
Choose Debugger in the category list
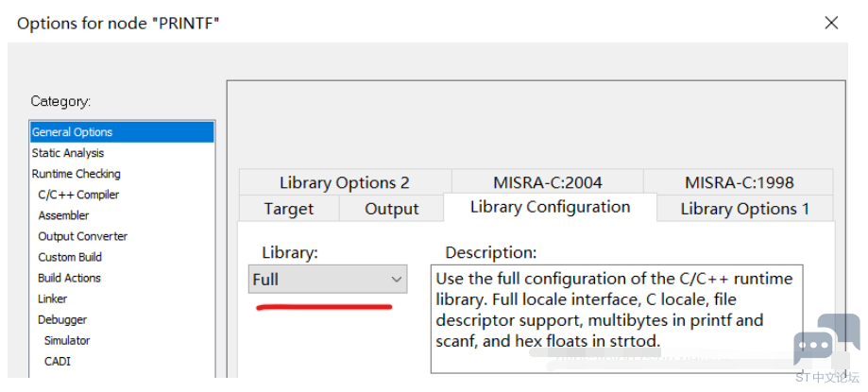[60, 319]
